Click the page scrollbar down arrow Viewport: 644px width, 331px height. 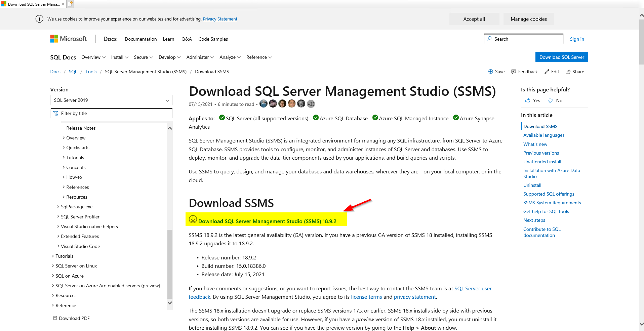tap(641, 324)
